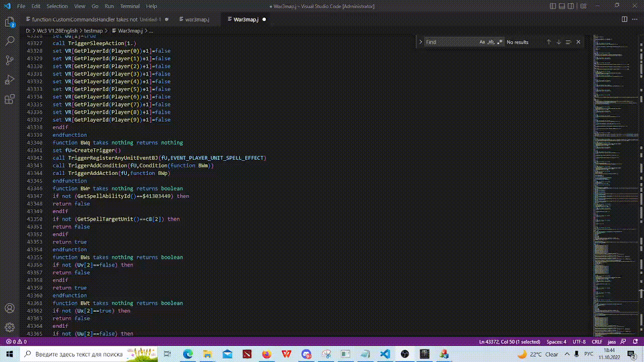Click the testmap breadcrumb folder
This screenshot has width=644, height=362.
pyautogui.click(x=93, y=31)
